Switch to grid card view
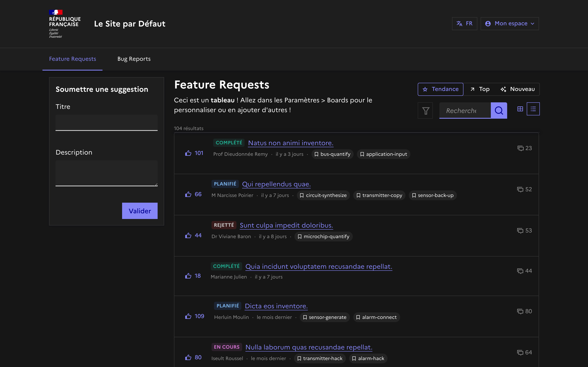This screenshot has height=367, width=588. [x=520, y=109]
